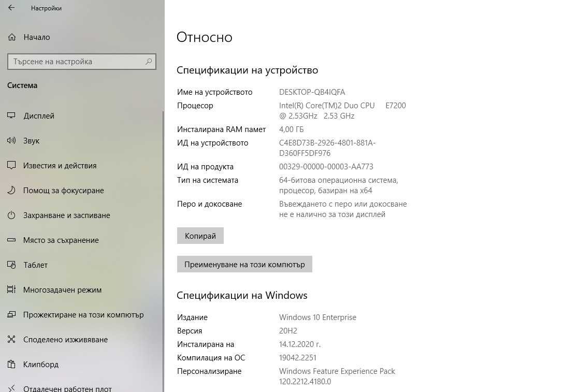Open the Начало home page
The image size is (578, 392).
pyautogui.click(x=81, y=37)
